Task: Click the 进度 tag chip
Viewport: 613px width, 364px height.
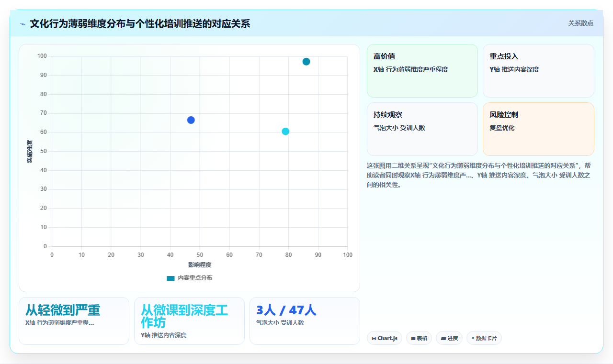Action: (x=449, y=338)
